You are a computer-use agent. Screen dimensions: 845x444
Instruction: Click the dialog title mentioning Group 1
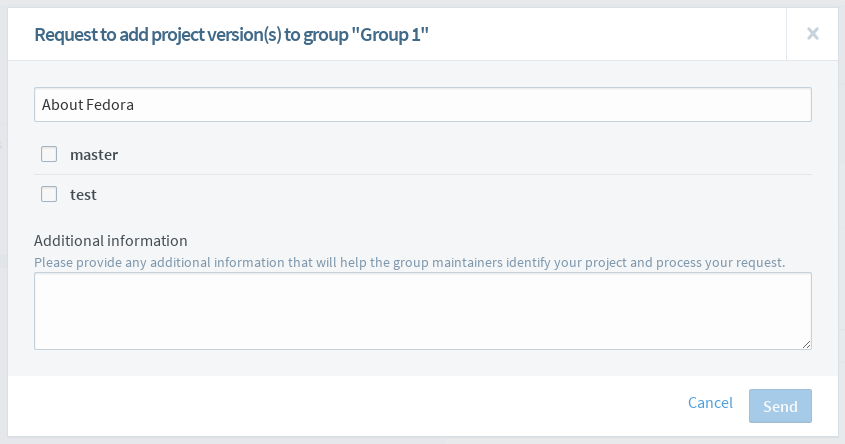231,34
